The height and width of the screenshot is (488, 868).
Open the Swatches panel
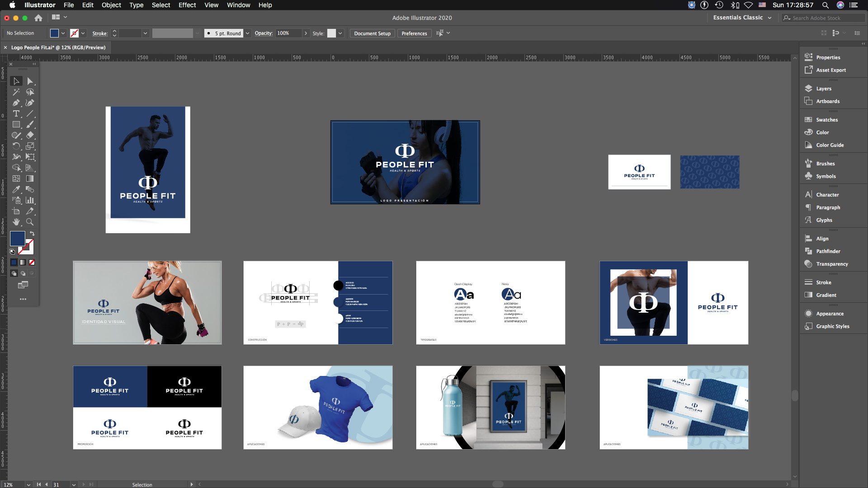(826, 120)
